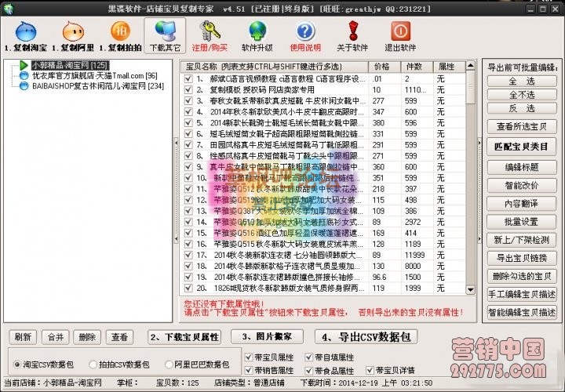Click the icon beside 优衣库官方旗舰店
The image size is (565, 392).
(x=24, y=75)
